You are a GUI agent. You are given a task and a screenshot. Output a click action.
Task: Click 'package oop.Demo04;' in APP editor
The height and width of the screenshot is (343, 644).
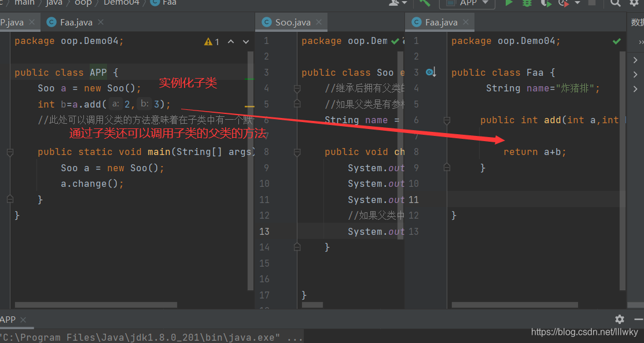(x=69, y=41)
